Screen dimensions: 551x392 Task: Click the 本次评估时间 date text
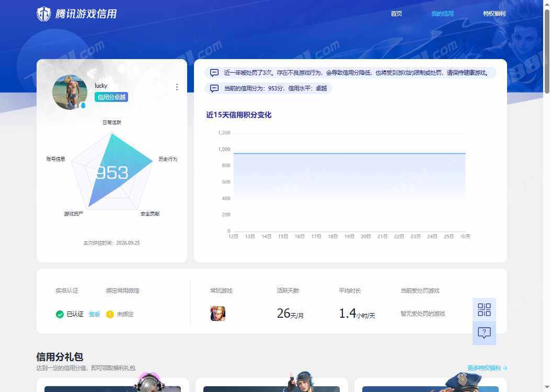(x=111, y=243)
